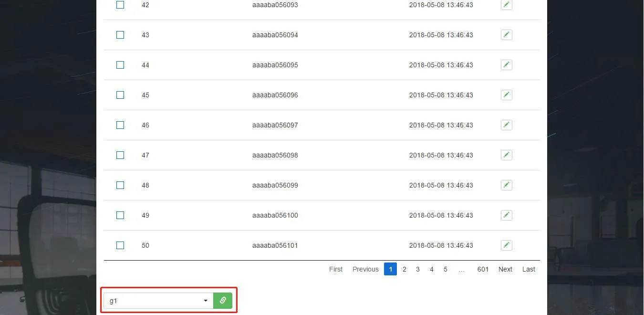This screenshot has height=315, width=644.
Task: Open the editor for aaaaba056098
Action: pyautogui.click(x=506, y=155)
